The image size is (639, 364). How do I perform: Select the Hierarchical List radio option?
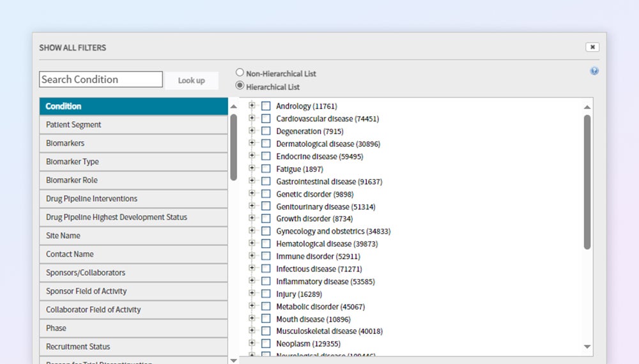240,86
